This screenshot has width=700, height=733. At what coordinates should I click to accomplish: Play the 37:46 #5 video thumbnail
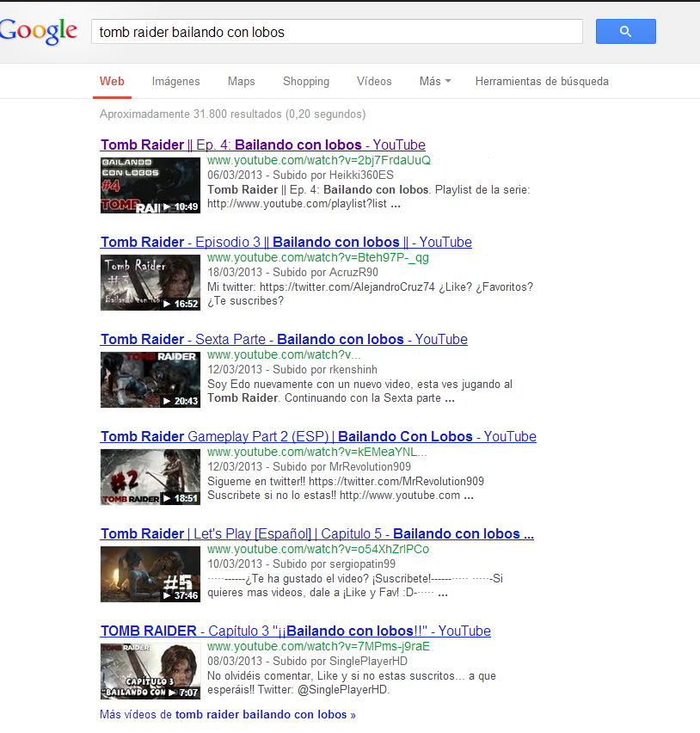pyautogui.click(x=150, y=574)
